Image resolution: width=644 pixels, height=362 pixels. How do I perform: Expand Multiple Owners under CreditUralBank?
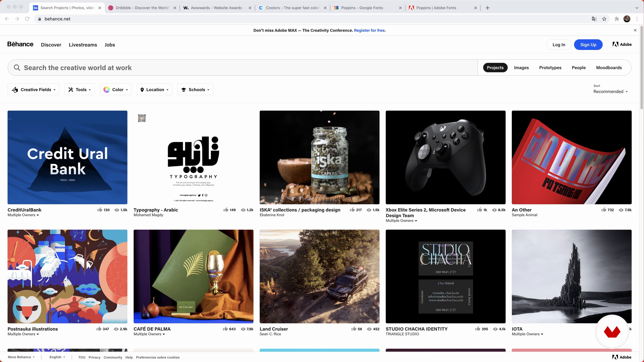(x=23, y=215)
